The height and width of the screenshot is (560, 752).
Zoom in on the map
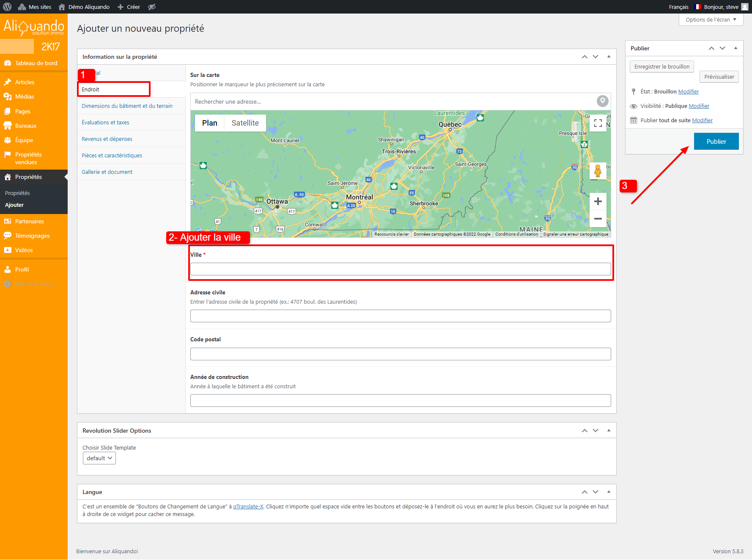pyautogui.click(x=598, y=201)
